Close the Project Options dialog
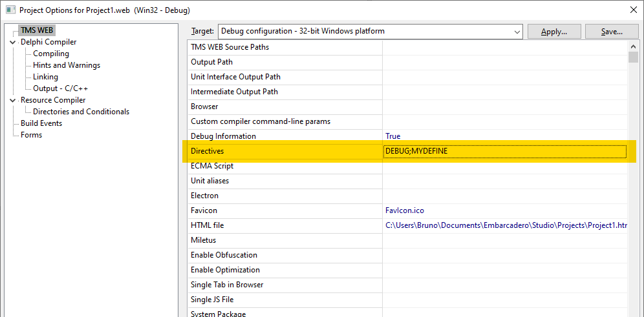 [632, 10]
